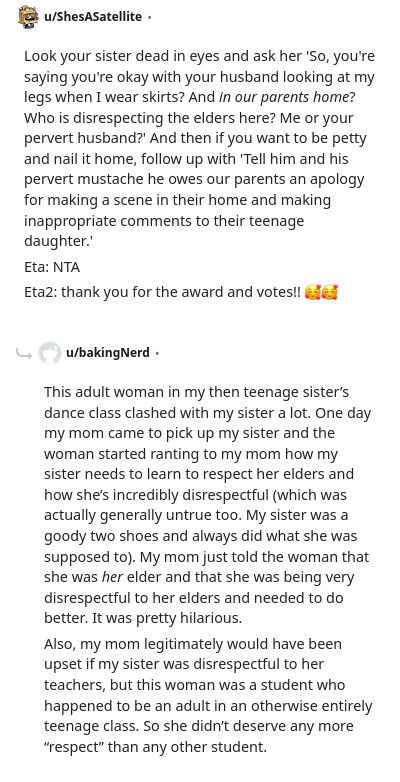Visit the u/bakingNerd profile link

[108, 353]
